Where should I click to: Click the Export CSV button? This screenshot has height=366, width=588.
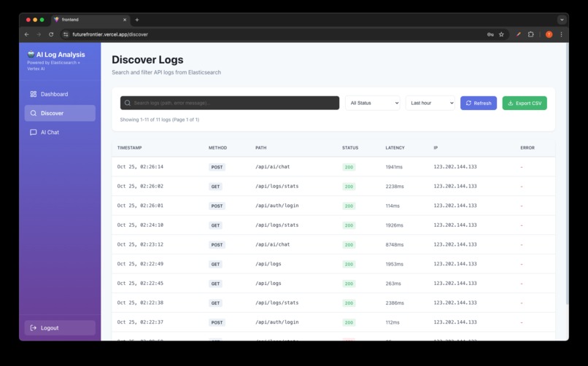(x=525, y=103)
